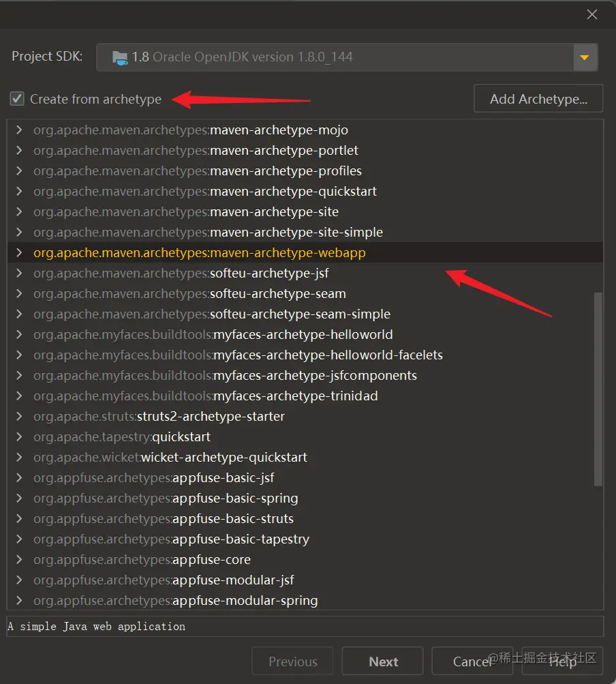Select appfuse-basic-struts archetype

pos(164,519)
